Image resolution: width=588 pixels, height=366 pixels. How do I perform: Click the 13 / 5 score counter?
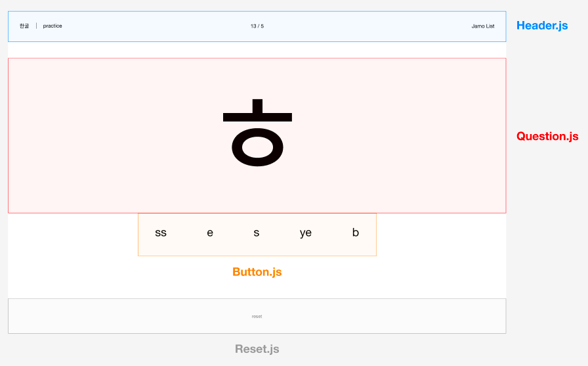[x=257, y=26]
